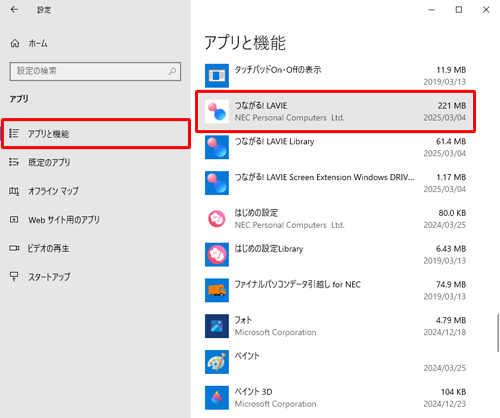Screen dimensions: 500x418
Task: Click the はじめの設定 pink flower icon
Action: pos(217,219)
